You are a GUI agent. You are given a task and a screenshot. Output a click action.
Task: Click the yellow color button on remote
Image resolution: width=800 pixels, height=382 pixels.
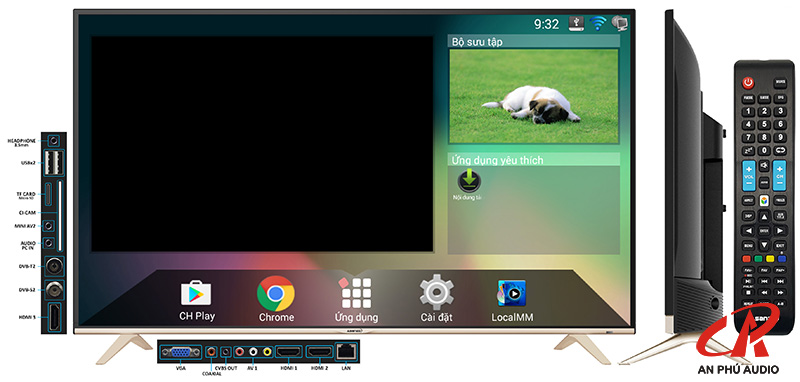(770, 259)
